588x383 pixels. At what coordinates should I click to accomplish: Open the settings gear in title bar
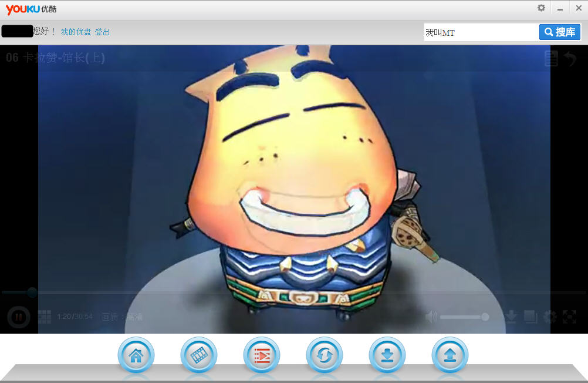coord(541,8)
